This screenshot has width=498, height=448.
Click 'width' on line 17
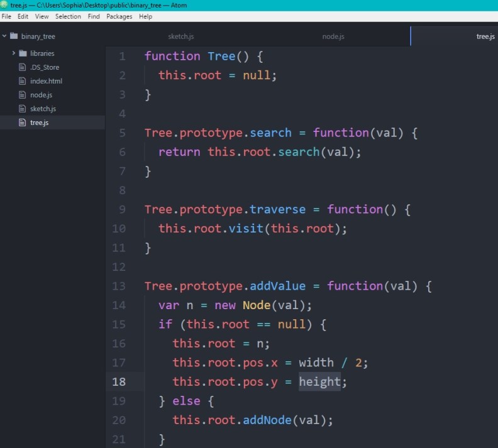[316, 363]
